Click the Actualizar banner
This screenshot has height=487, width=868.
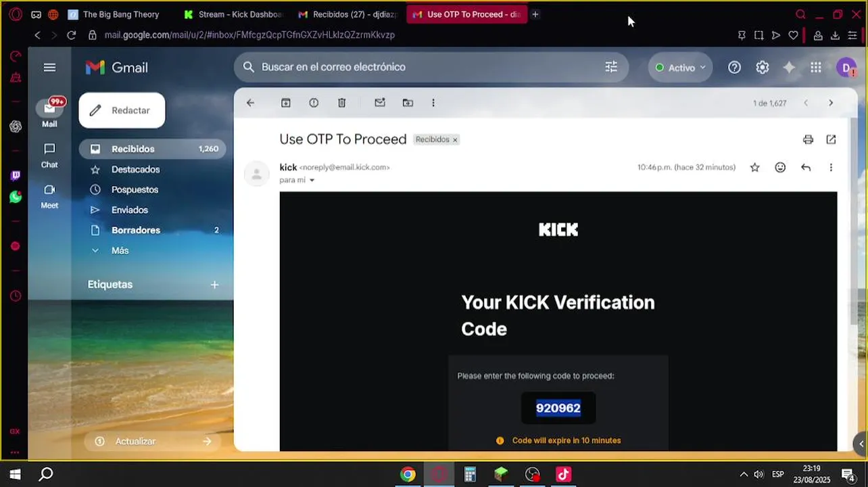pyautogui.click(x=153, y=441)
